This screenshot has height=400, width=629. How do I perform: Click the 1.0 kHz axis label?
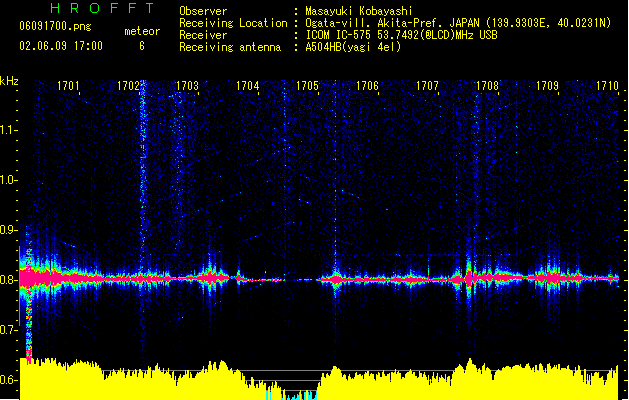tap(7, 180)
